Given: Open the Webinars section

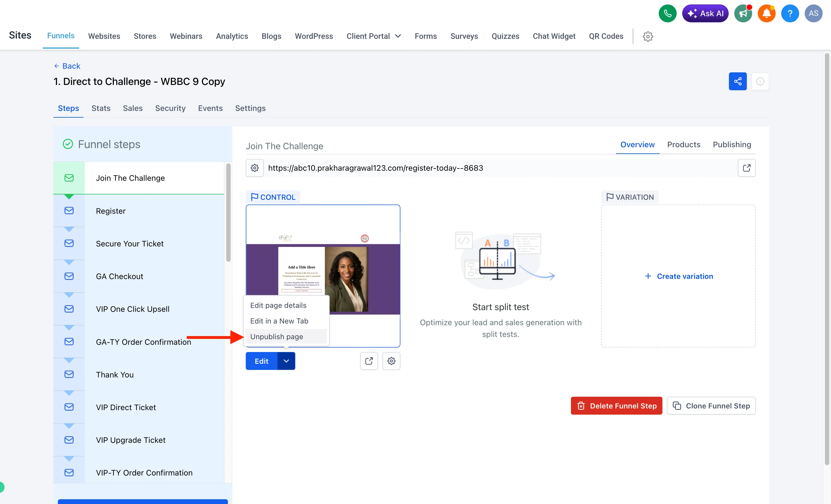Looking at the screenshot, I should pos(186,36).
